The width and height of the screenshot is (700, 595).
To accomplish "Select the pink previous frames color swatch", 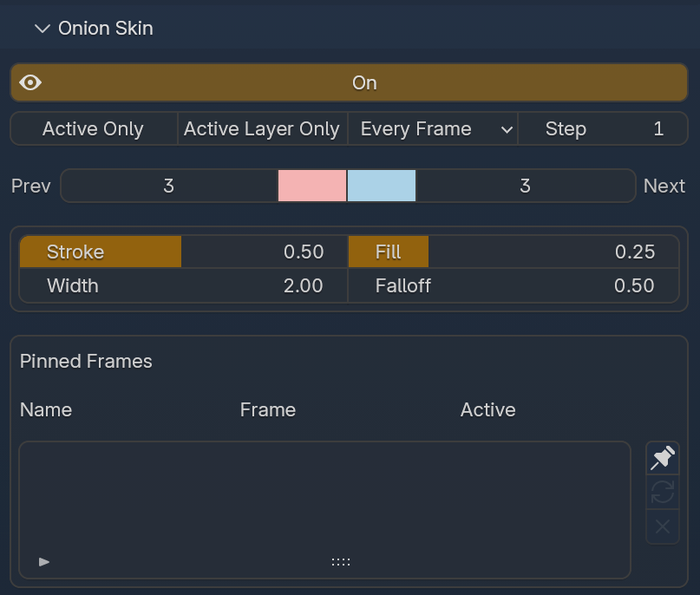I will tap(311, 185).
